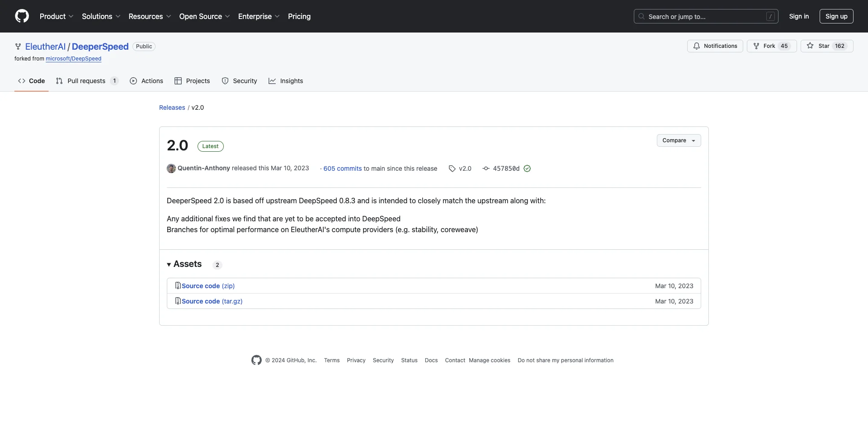Open the Docs footer link

[431, 360]
